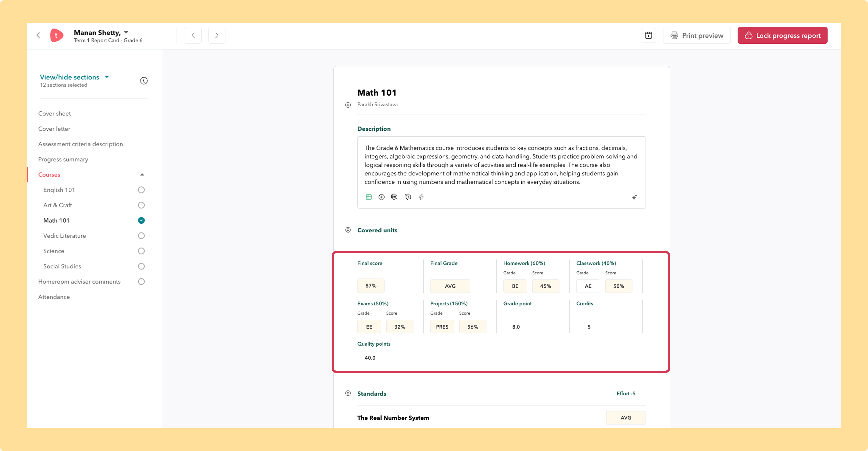Expand the View/hide sections dropdown
This screenshot has width=868, height=451.
point(107,77)
